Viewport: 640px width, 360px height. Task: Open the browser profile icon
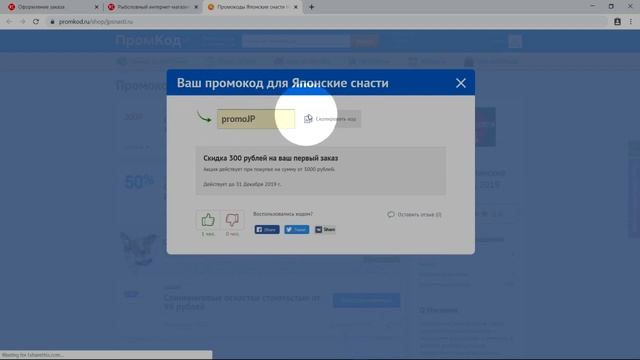[x=617, y=22]
